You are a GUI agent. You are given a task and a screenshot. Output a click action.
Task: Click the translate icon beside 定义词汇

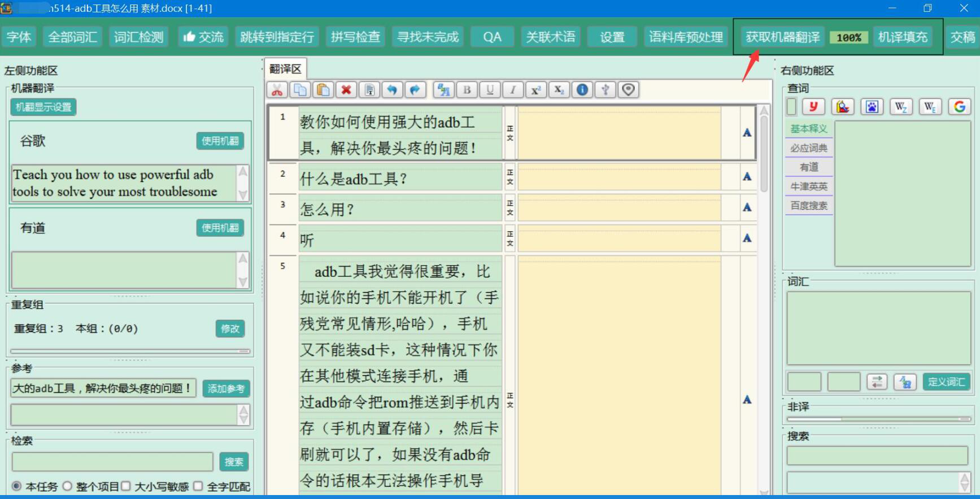pos(905,382)
